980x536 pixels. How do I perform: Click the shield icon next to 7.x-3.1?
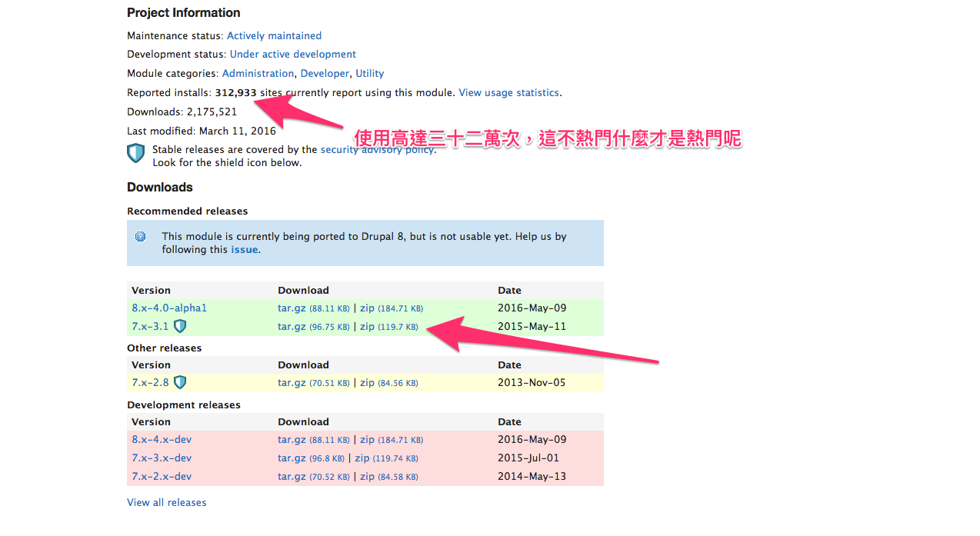(x=180, y=326)
